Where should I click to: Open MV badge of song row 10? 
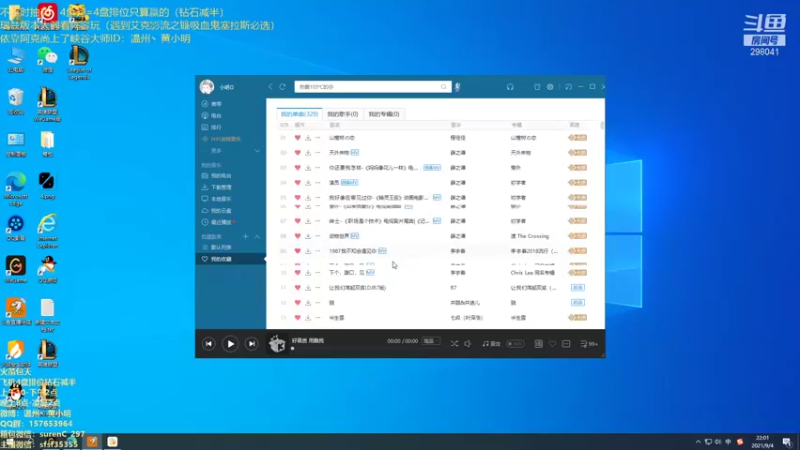pyautogui.click(x=370, y=273)
